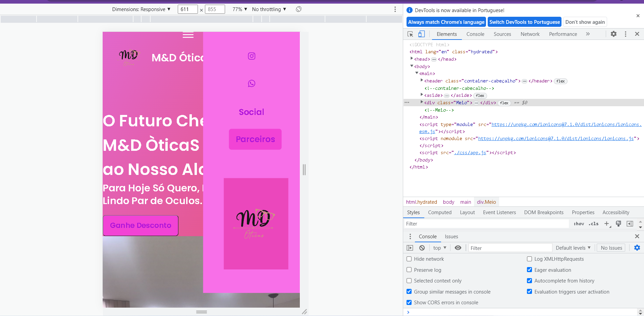Enable Hide network checkbox
Viewport: 644px width, 316px height.
point(409,259)
